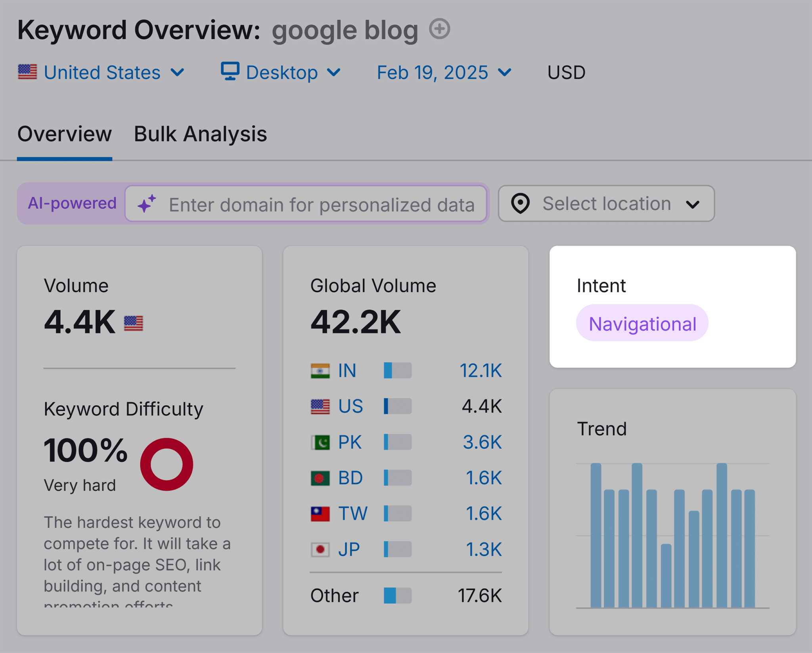Click the plus icon beside google blog

click(x=440, y=29)
